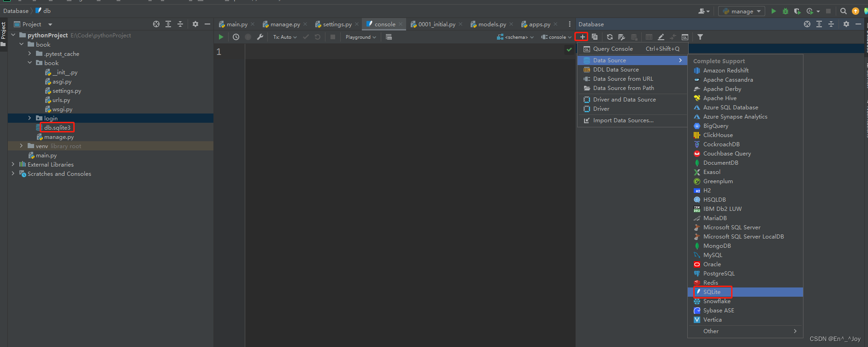868x347 pixels.
Task: Open the Playground resolve mode dropdown
Action: click(361, 37)
